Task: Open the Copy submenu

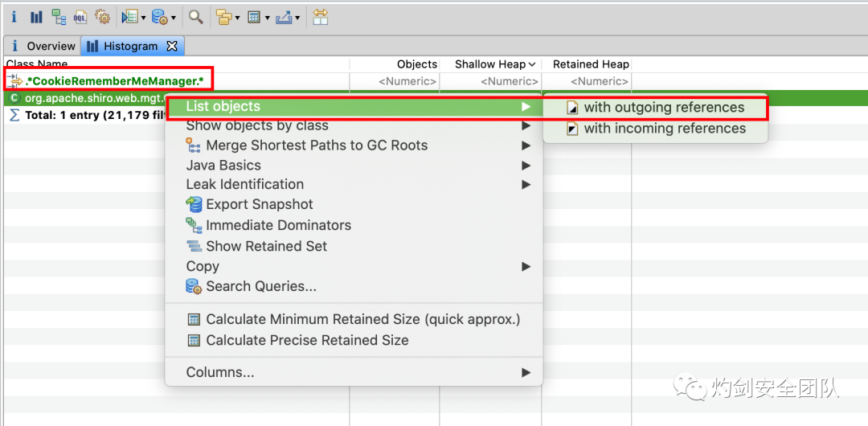Action: (x=354, y=267)
